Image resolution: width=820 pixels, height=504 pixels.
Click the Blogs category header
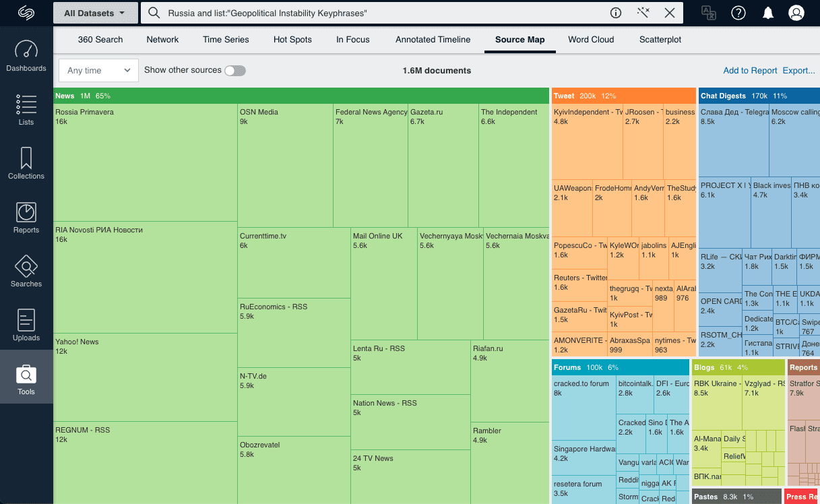[x=738, y=368]
